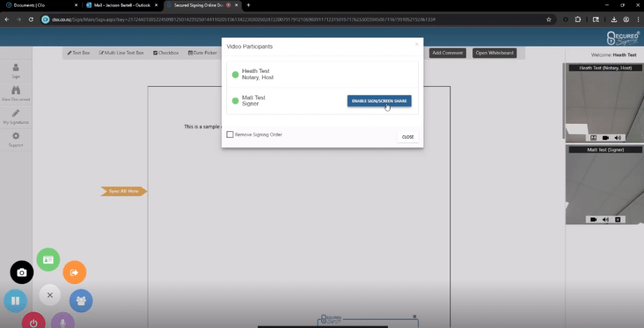Close the Video Participants dialog
The width and height of the screenshot is (644, 328).
408,136
